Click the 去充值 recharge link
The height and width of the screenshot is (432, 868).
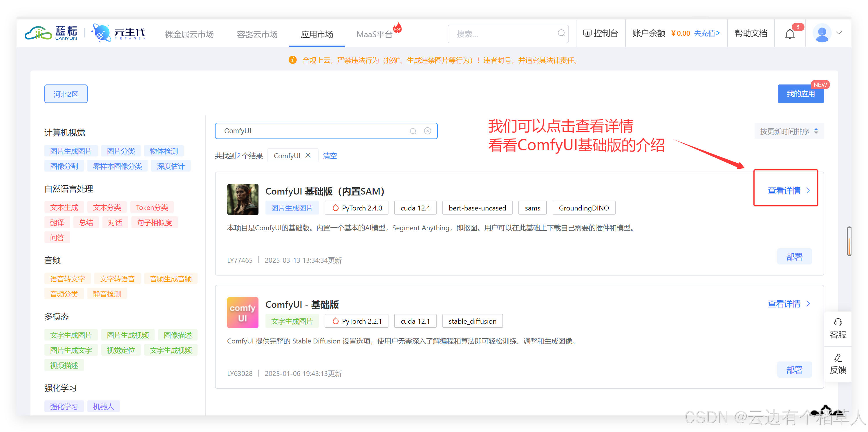point(707,33)
